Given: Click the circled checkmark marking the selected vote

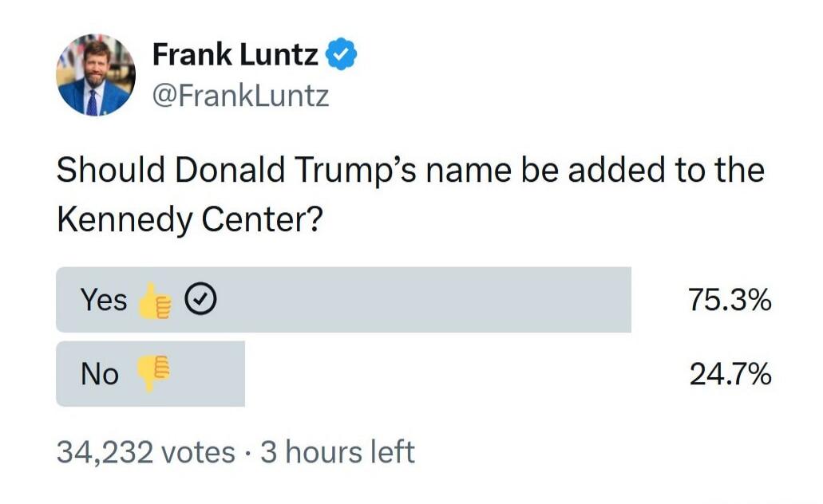Looking at the screenshot, I should pyautogui.click(x=202, y=299).
